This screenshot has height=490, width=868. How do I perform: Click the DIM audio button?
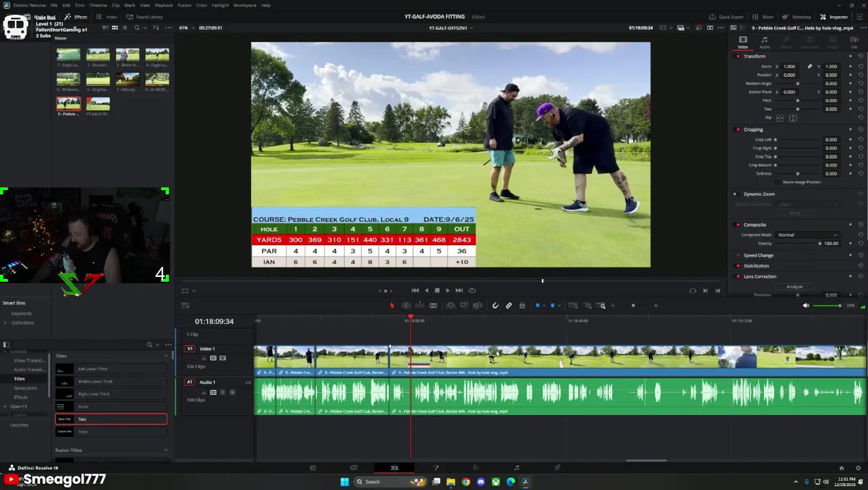[850, 306]
